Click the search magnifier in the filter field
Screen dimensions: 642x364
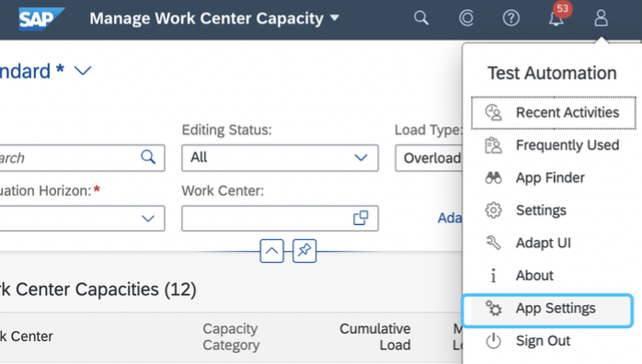pyautogui.click(x=148, y=157)
